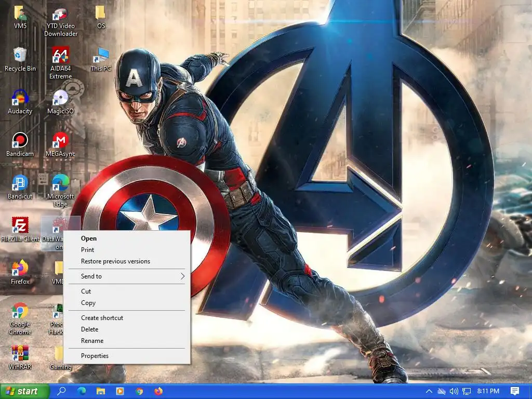The width and height of the screenshot is (532, 399).
Task: Open the volume speaker tray icon
Action: pyautogui.click(x=454, y=391)
